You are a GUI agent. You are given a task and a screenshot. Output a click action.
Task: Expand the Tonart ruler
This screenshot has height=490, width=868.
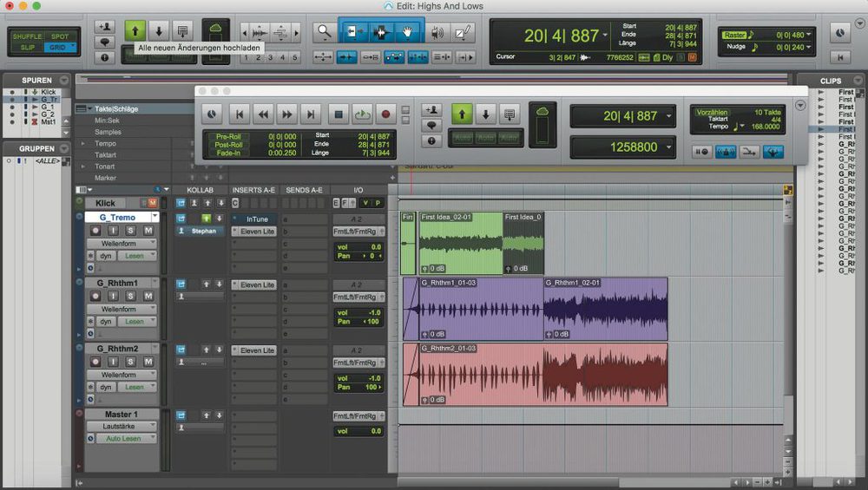(83, 167)
